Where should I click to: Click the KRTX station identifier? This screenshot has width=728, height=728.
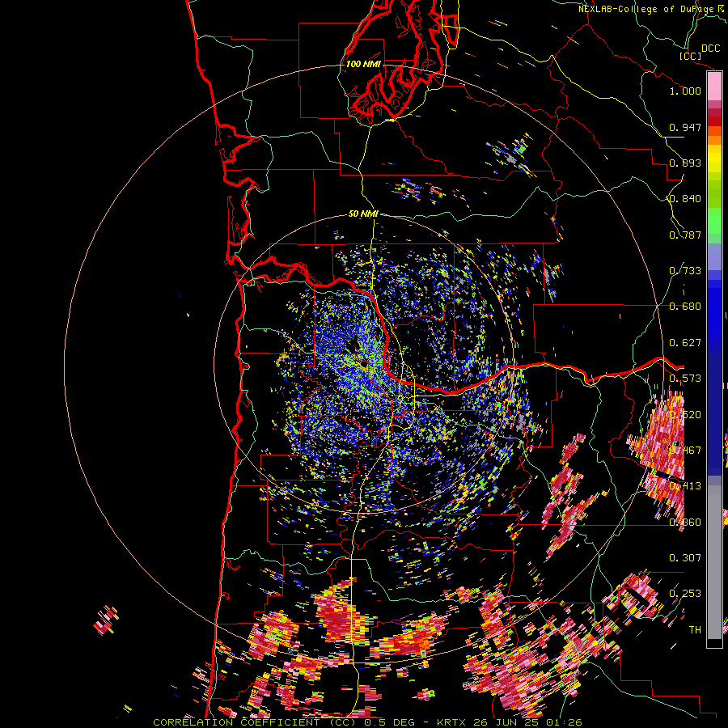pos(453,722)
